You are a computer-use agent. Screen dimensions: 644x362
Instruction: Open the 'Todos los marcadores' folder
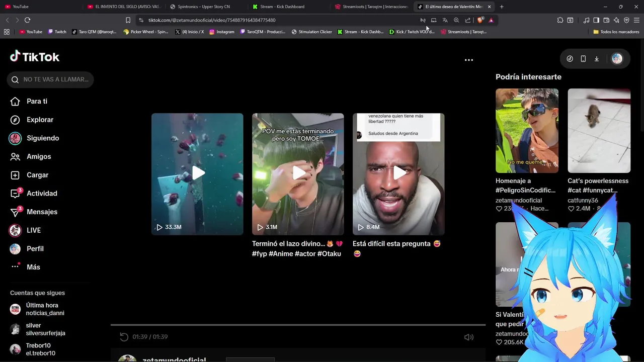click(x=616, y=32)
